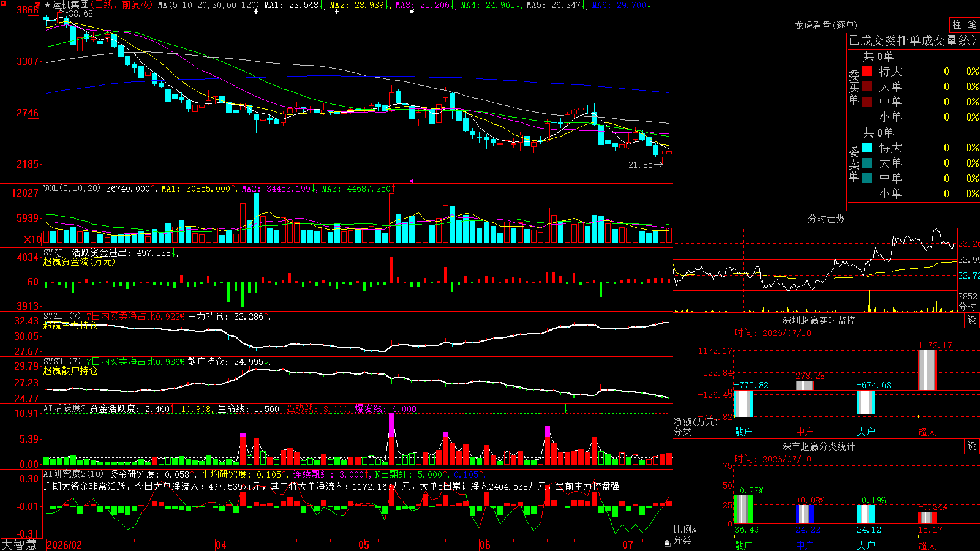The image size is (980, 551).
Task: Click the MA(5,10,20,30,60,120) parameter label
Action: 208,5
